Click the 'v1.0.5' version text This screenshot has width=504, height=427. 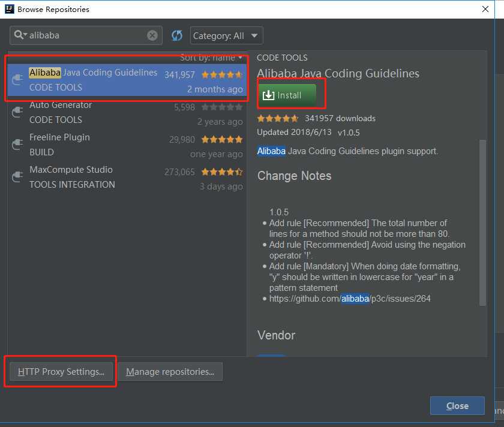(349, 133)
